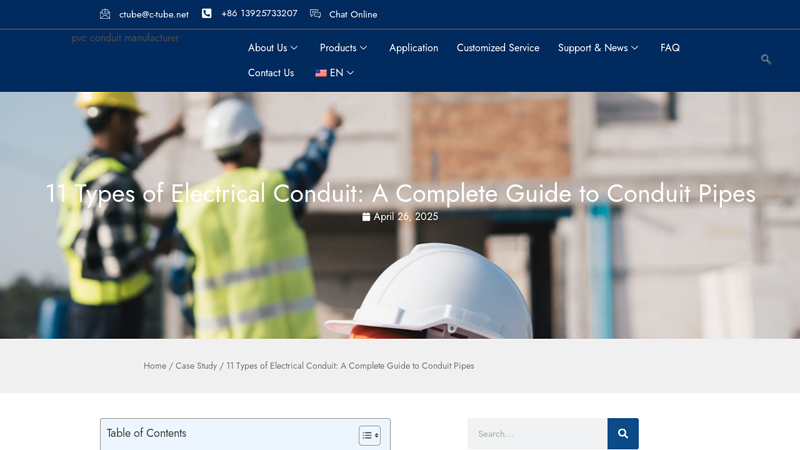The width and height of the screenshot is (800, 450).
Task: Click the chat bubble icon
Action: [x=315, y=14]
